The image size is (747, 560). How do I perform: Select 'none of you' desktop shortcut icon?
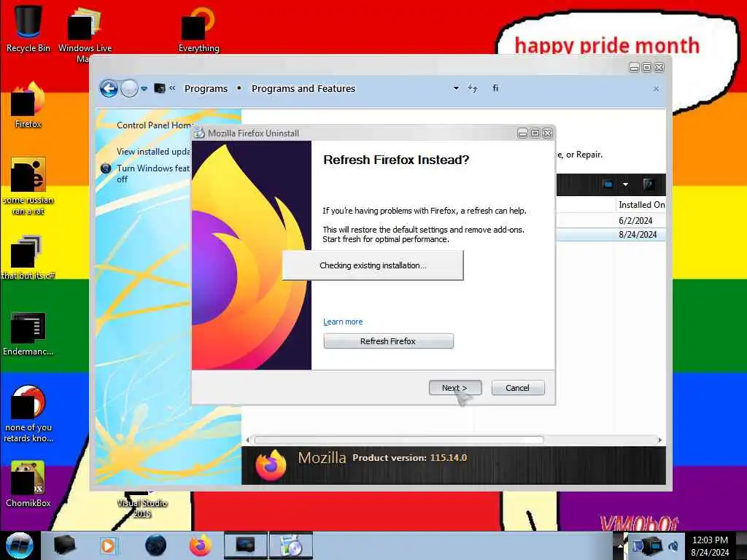[x=28, y=413]
